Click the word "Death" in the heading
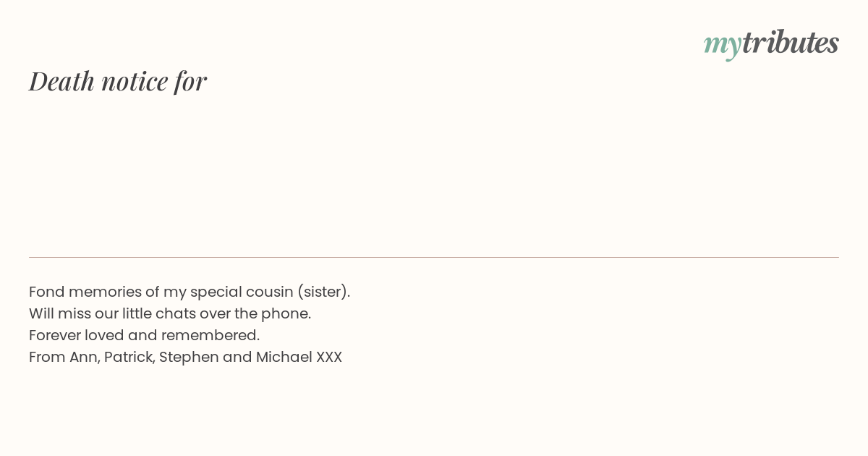 click(x=62, y=81)
